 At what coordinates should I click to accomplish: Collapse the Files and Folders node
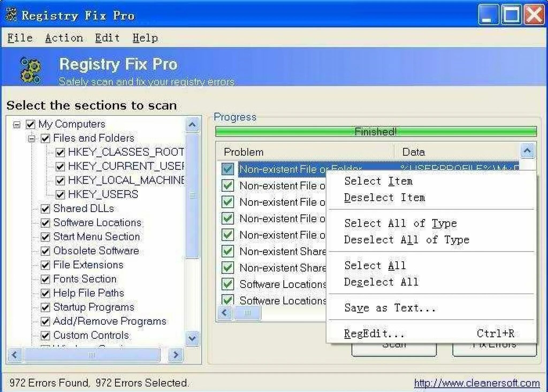(x=32, y=139)
